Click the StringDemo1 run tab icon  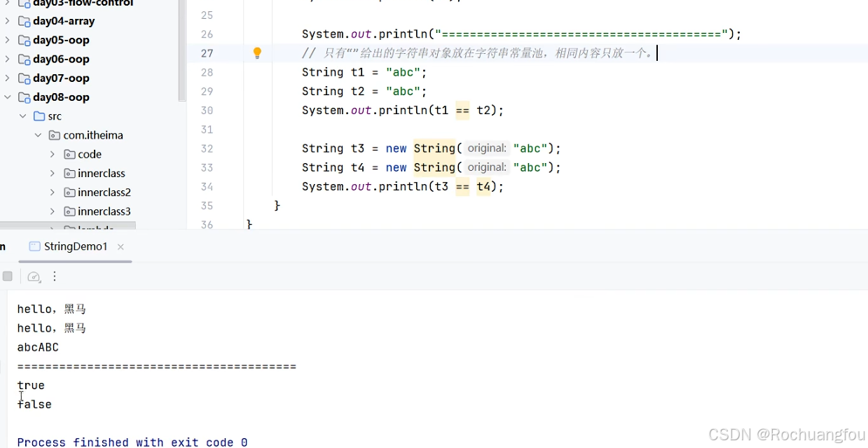coord(34,246)
